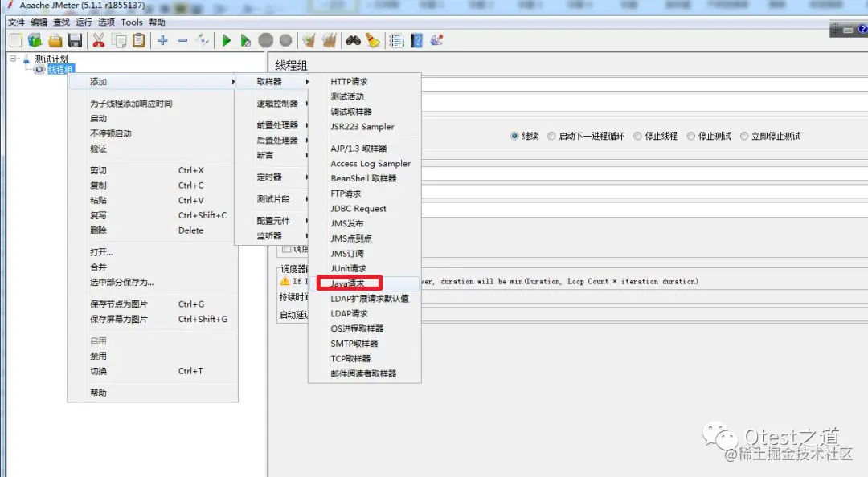Open the Templates toolbar icon
Screen dimensions: 868x477
(35, 40)
